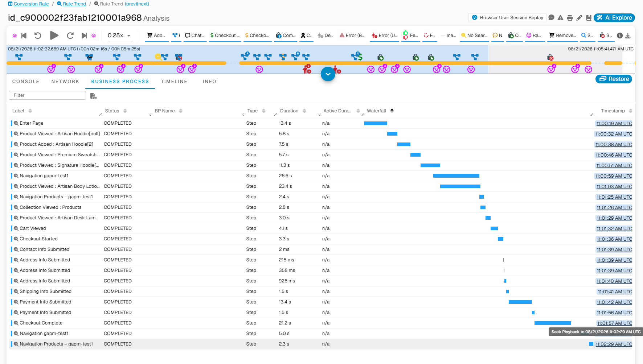The height and width of the screenshot is (364, 643).
Task: Click the Browser User Session Replay button
Action: coord(507,17)
